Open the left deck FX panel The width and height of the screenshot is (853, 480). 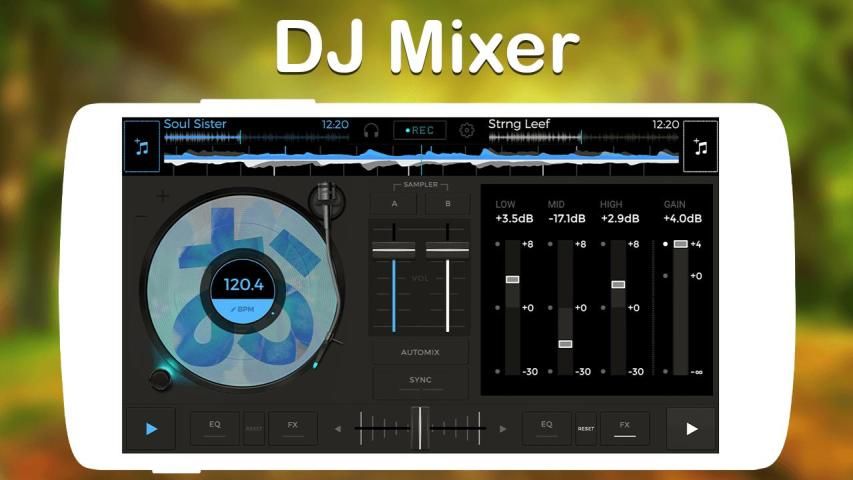292,427
